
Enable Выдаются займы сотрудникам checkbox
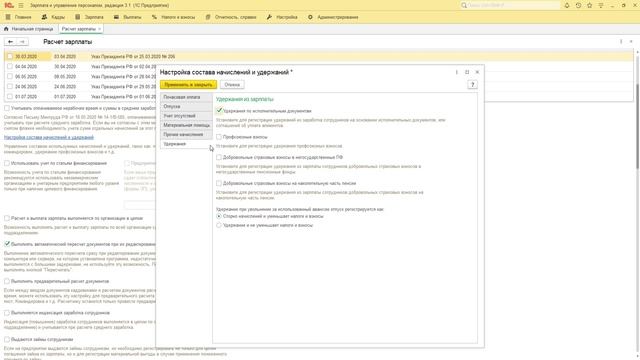[x=7, y=339]
